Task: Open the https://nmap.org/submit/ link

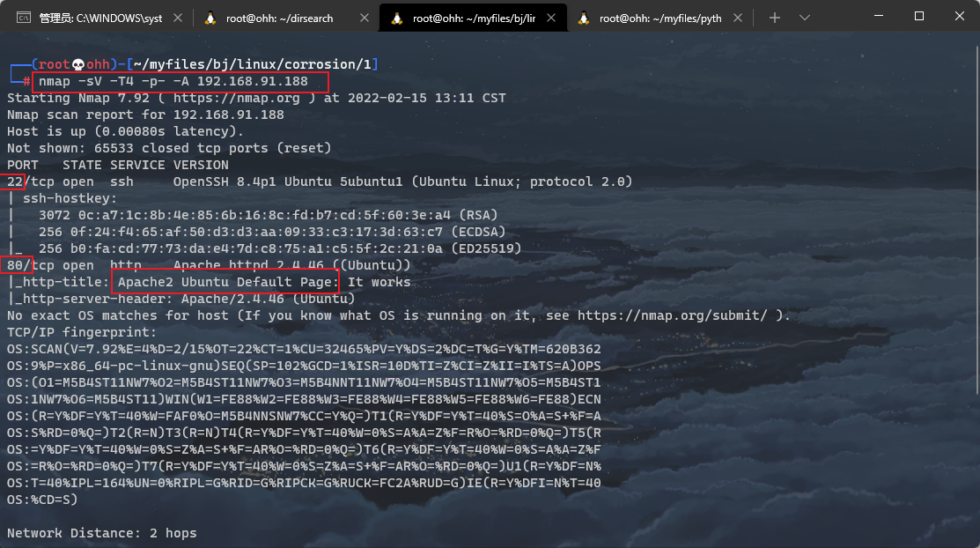Action: pyautogui.click(x=672, y=316)
